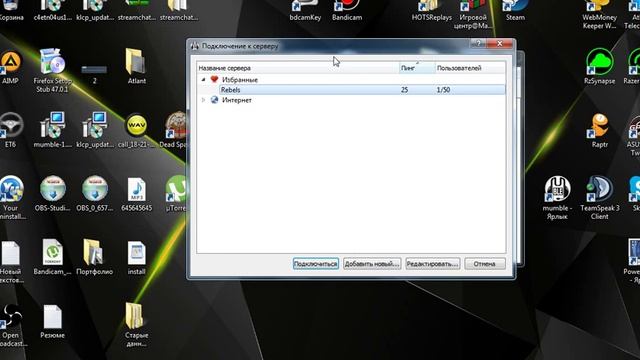
Task: Expand the Интернет tree group
Action: pyautogui.click(x=203, y=100)
